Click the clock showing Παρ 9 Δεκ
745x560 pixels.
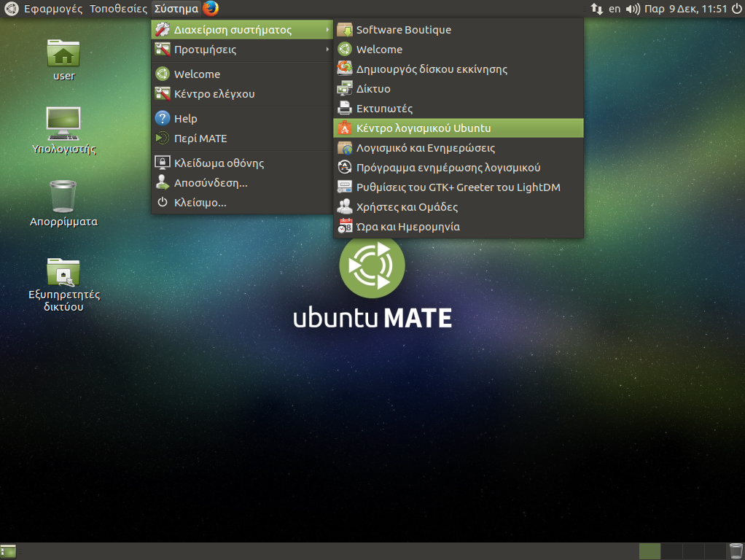(x=692, y=9)
